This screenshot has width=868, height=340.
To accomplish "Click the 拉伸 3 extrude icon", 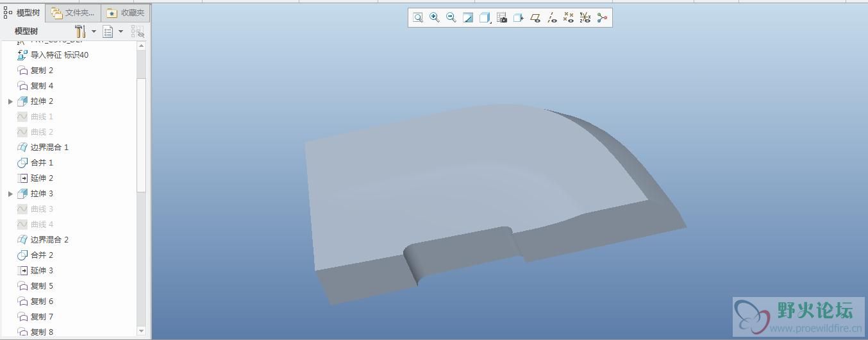I will point(22,194).
